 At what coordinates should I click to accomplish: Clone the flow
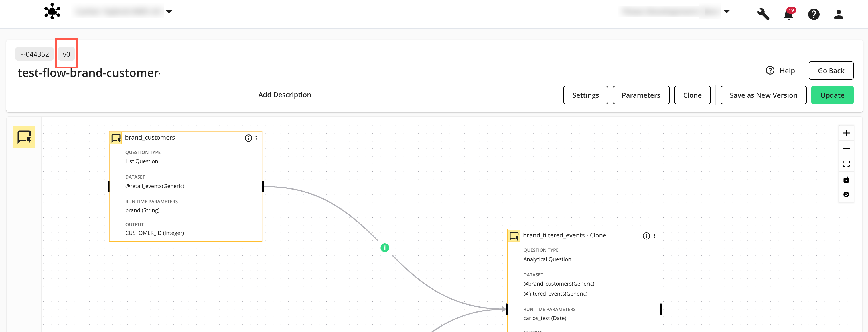tap(692, 95)
